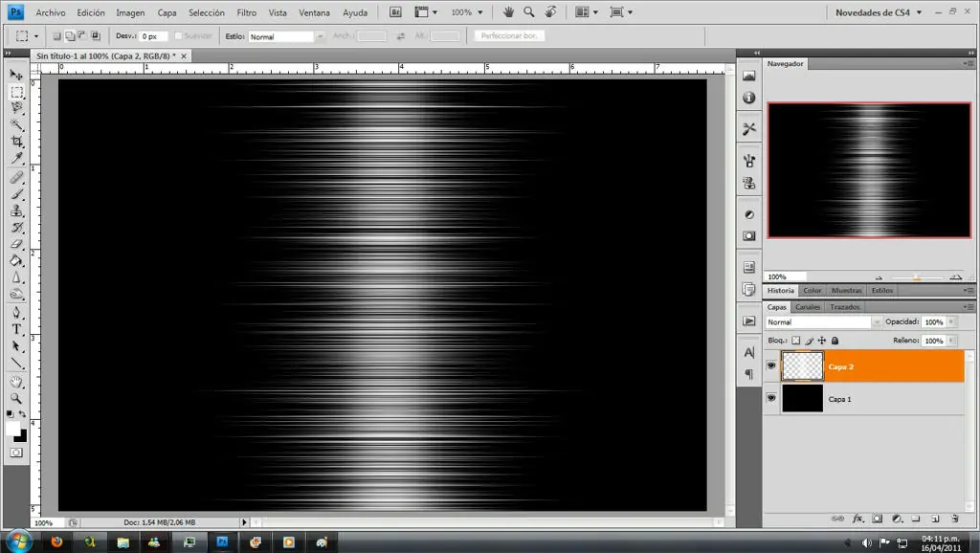Select the Hand tool in the toolbox
This screenshot has height=553, width=980.
(x=16, y=382)
